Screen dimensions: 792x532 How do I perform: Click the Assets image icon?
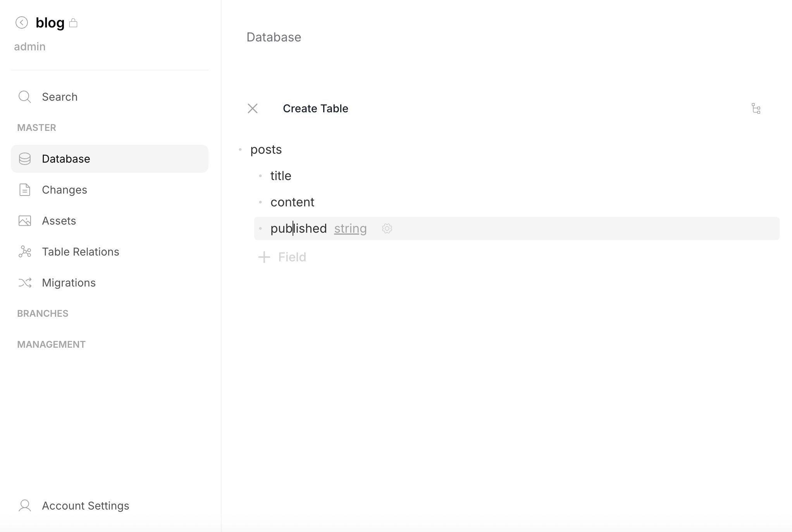point(24,220)
